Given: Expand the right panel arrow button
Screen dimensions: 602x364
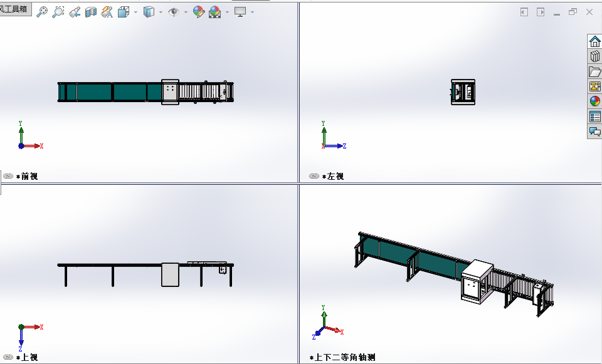Looking at the screenshot, I should coord(541,13).
